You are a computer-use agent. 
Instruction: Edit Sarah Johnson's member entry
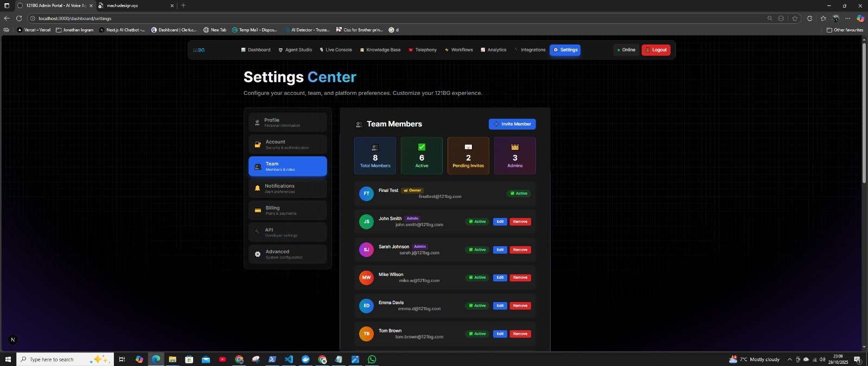click(500, 250)
